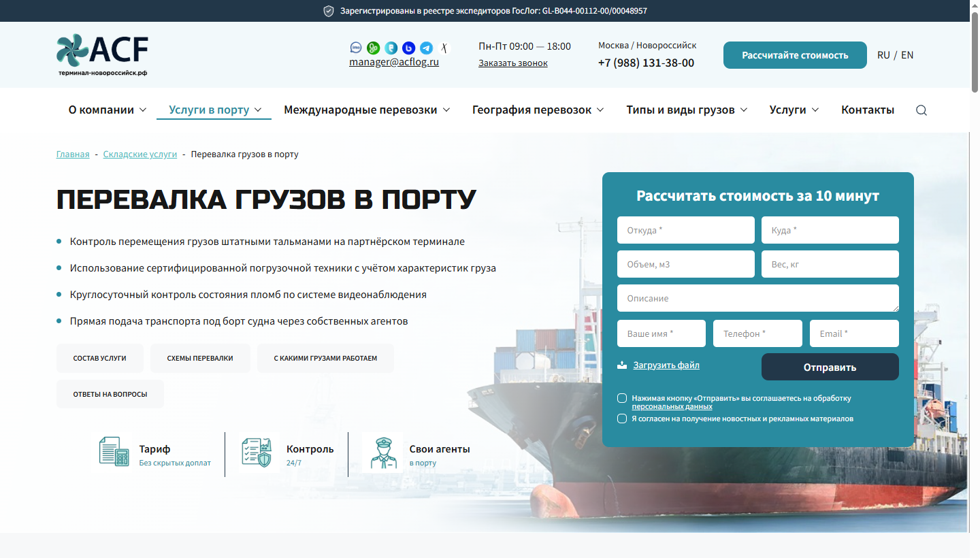Click the Свои агенты officer icon

coord(383,453)
